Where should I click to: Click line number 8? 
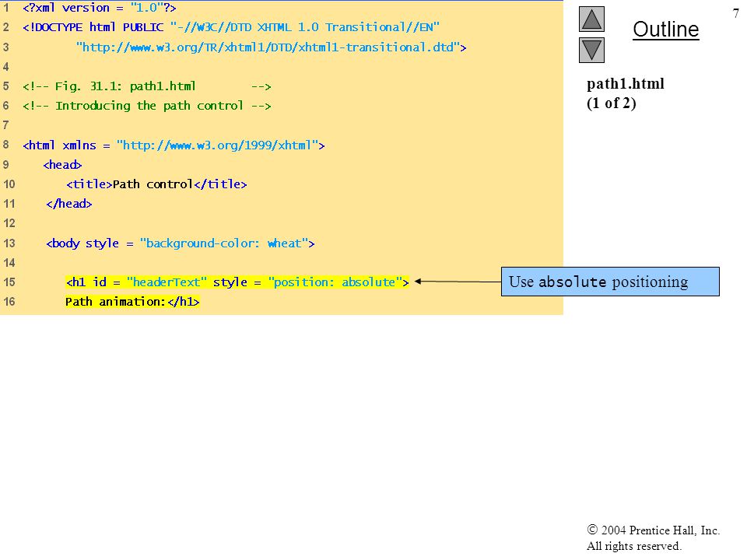[x=5, y=145]
